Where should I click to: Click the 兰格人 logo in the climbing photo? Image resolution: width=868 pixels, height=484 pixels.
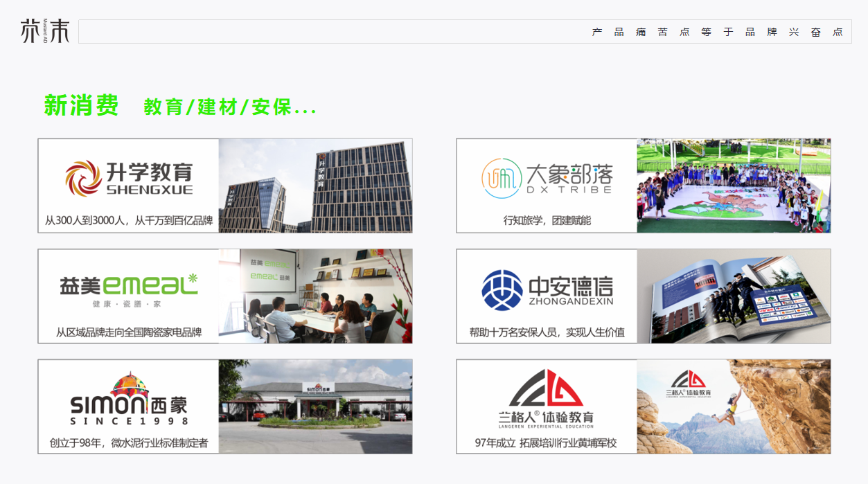[x=689, y=384]
